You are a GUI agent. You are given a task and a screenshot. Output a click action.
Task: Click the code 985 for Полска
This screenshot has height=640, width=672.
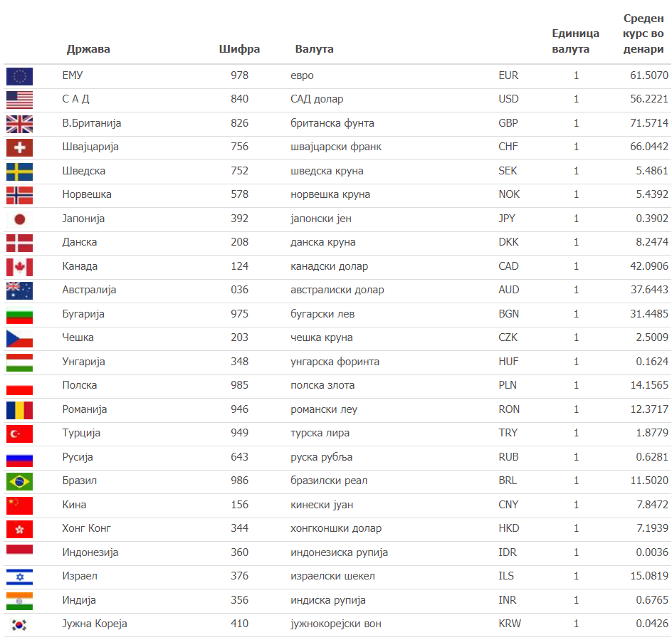[x=240, y=385]
